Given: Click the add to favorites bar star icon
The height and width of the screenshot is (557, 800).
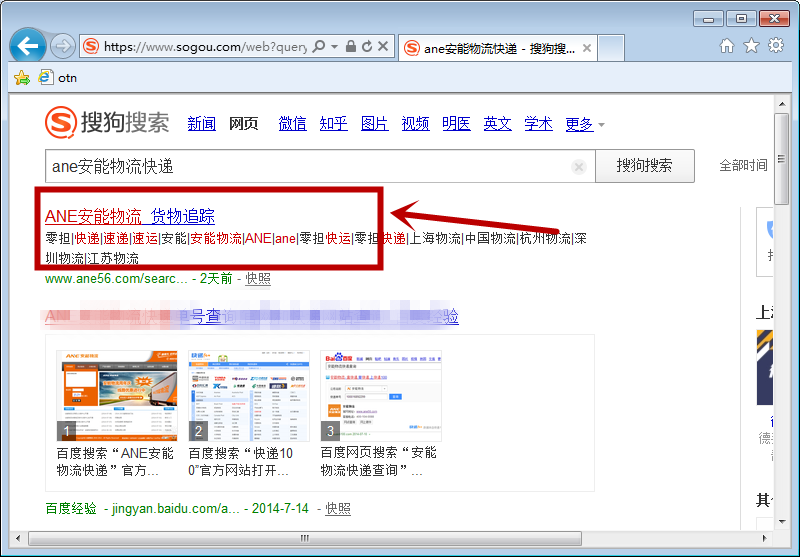Looking at the screenshot, I should 22,78.
